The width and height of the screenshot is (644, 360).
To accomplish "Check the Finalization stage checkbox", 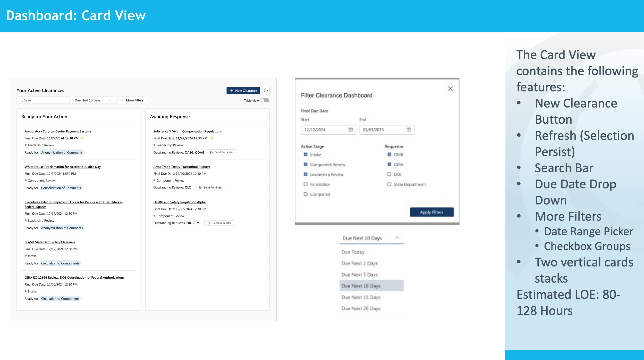I will pyautogui.click(x=306, y=184).
